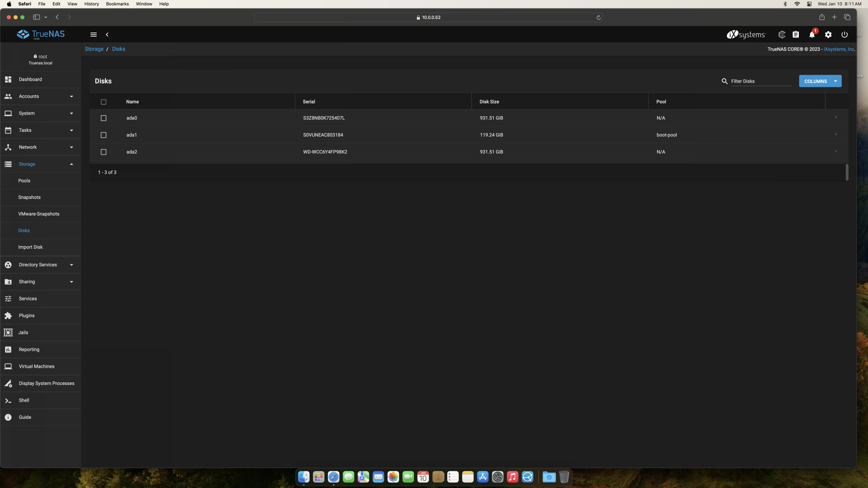Sort table by Serial column
This screenshot has width=868, height=488.
[309, 102]
